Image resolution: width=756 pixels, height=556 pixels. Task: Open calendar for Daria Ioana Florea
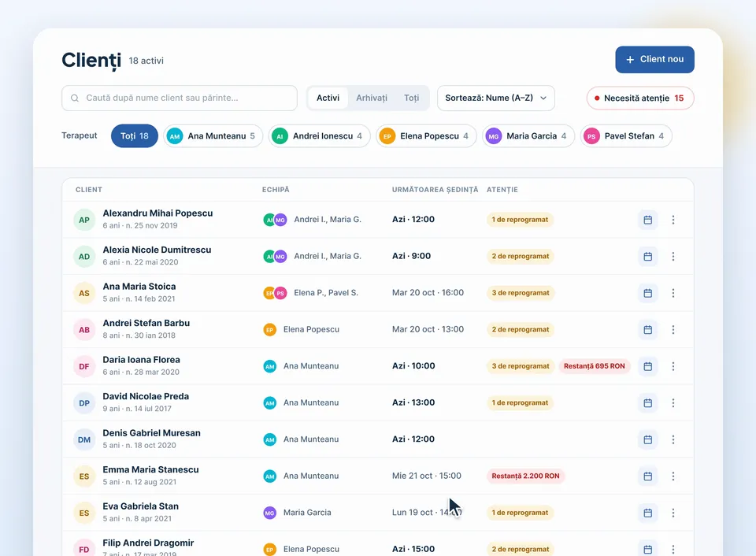(647, 366)
